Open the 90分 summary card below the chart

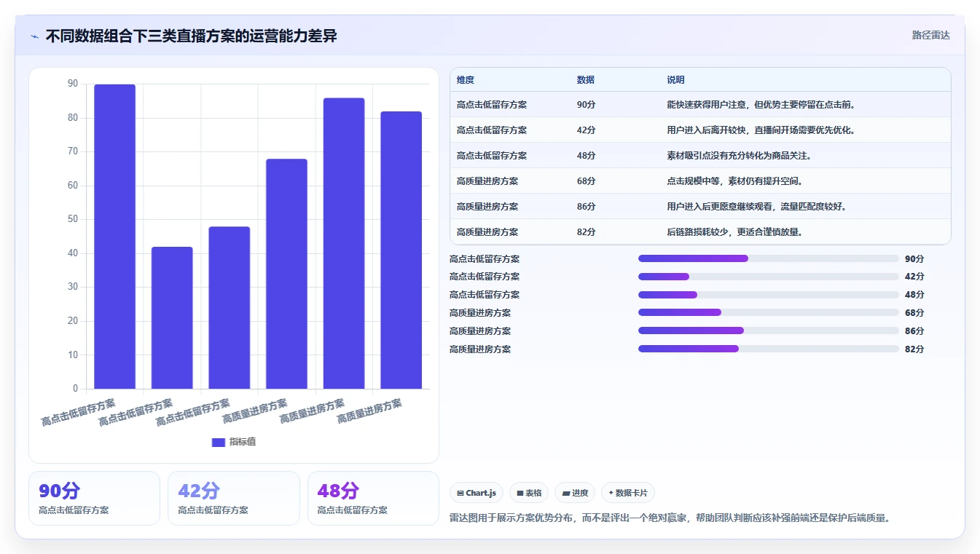[94, 498]
